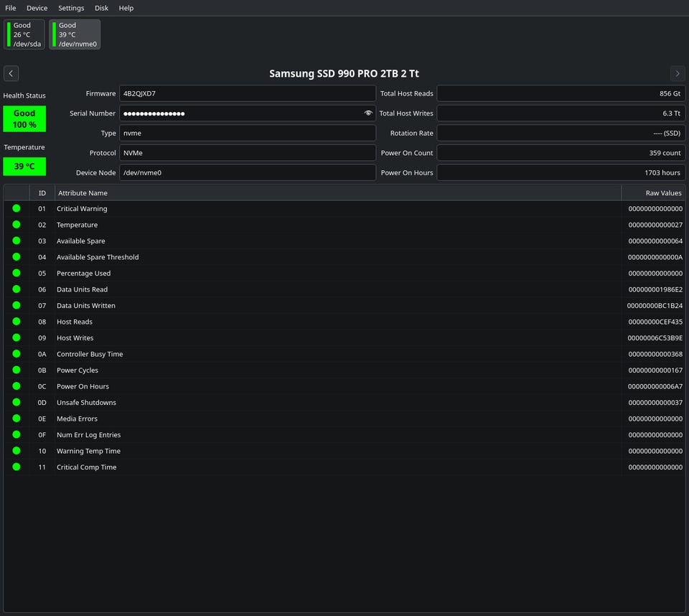
Task: Select the Critical Warning attribute name
Action: 82,208
